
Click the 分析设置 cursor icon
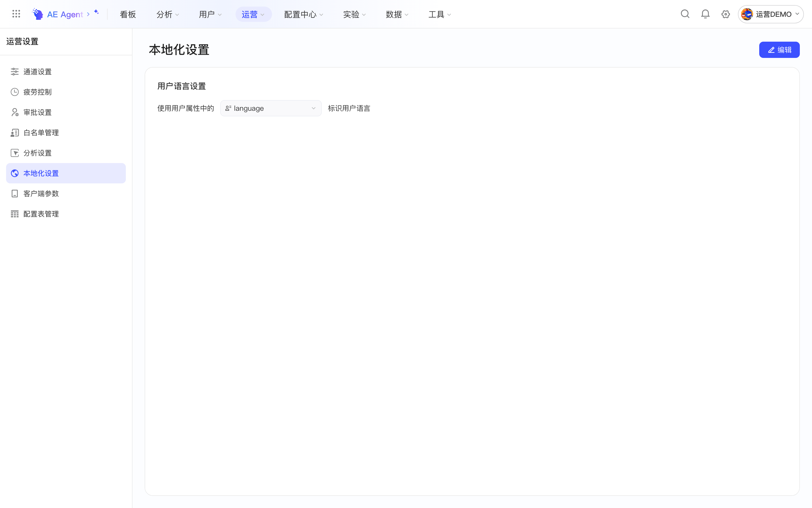tap(14, 153)
